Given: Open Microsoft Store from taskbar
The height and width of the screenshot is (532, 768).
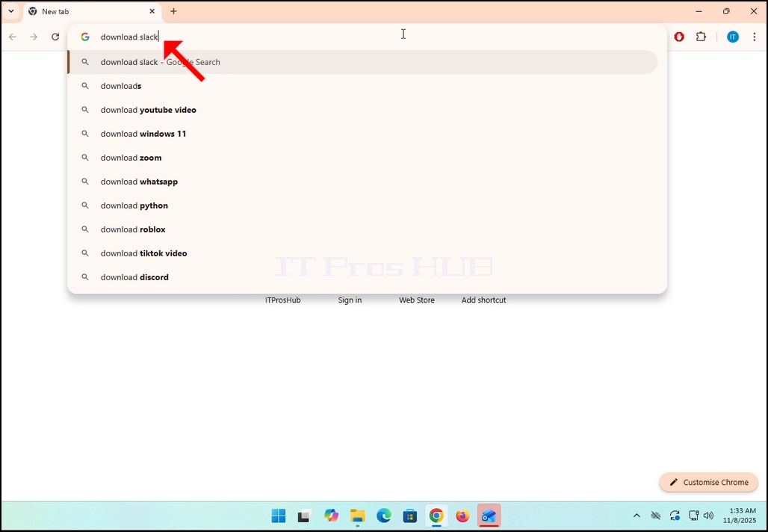Looking at the screenshot, I should click(x=410, y=516).
